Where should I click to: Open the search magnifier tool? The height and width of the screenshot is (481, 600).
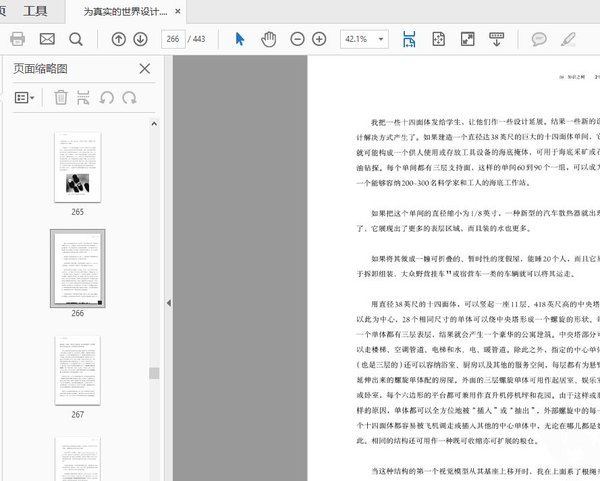click(x=76, y=39)
